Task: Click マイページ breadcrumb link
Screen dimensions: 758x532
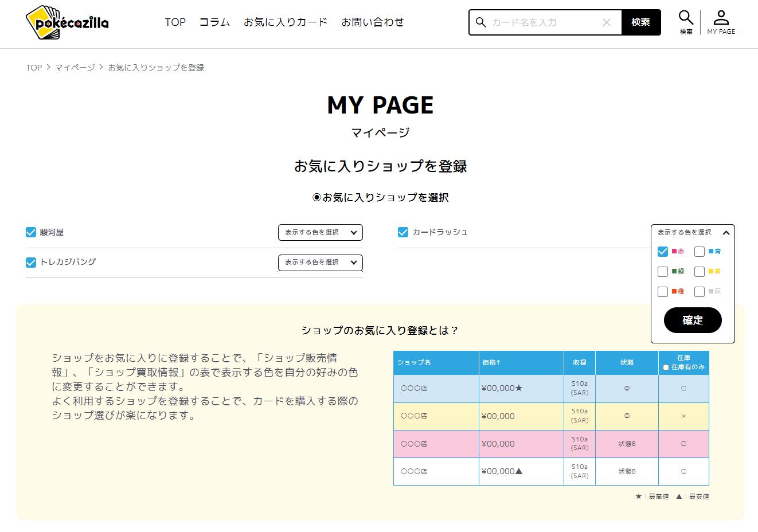Action: click(75, 68)
